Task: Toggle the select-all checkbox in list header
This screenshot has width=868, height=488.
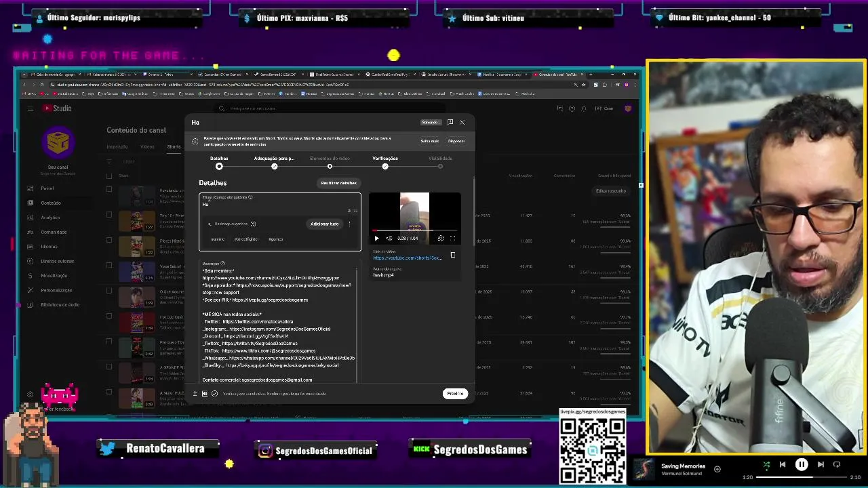Action: pos(109,176)
